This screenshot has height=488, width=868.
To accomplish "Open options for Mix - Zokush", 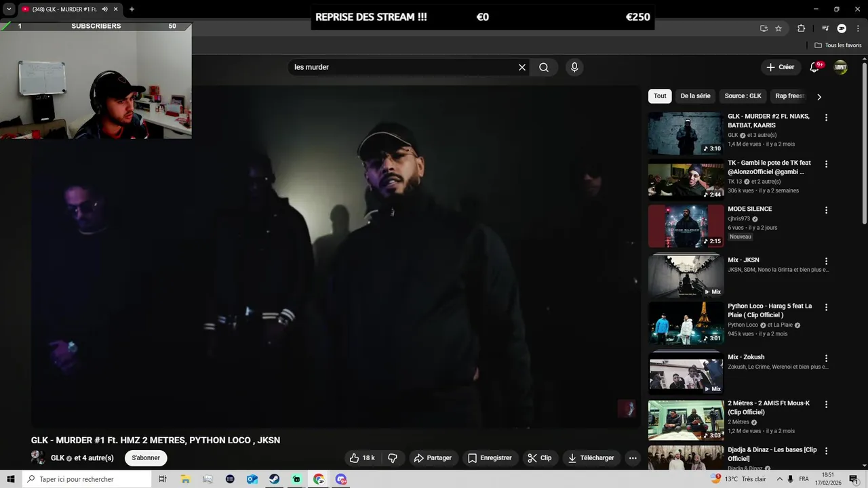I will (x=826, y=358).
